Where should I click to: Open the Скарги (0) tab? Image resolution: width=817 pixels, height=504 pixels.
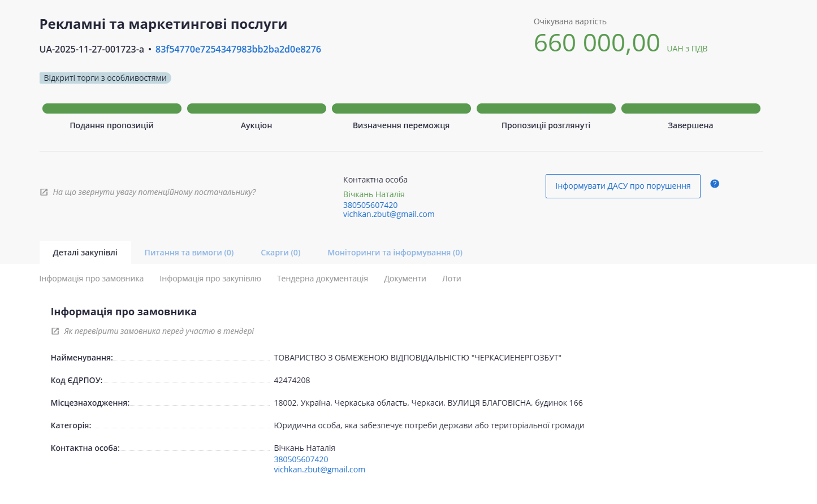(x=280, y=253)
